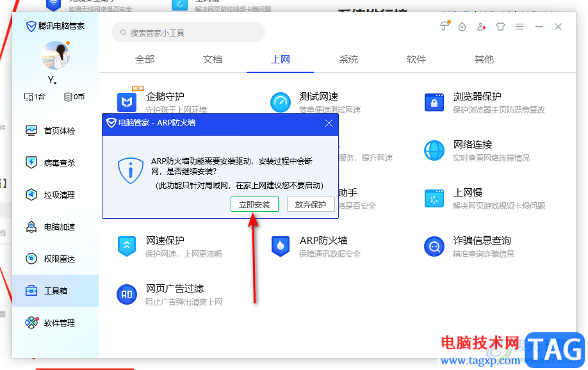This screenshot has height=370, width=588.
Task: Click the 0币 coin balance
Action: pyautogui.click(x=74, y=97)
